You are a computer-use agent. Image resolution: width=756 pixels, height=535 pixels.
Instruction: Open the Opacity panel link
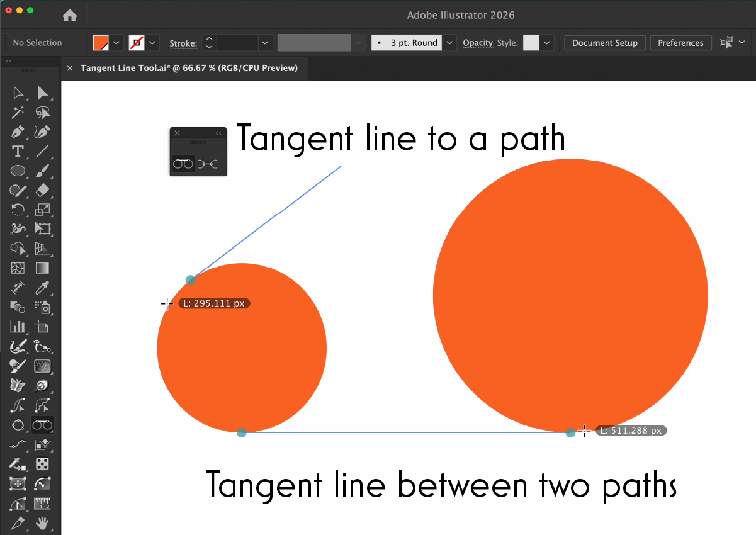477,43
